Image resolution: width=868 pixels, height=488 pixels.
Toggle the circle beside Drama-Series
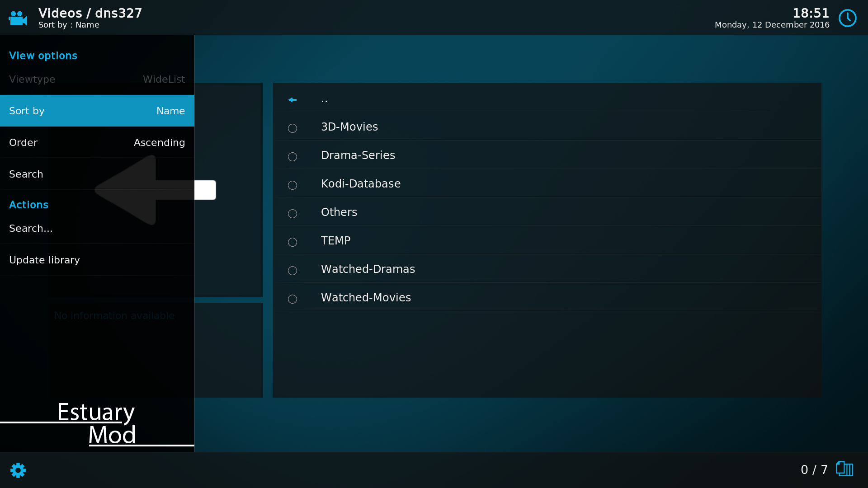click(292, 157)
